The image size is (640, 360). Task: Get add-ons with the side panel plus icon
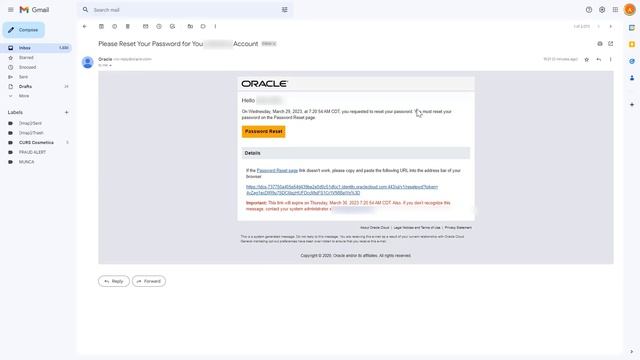pyautogui.click(x=632, y=104)
